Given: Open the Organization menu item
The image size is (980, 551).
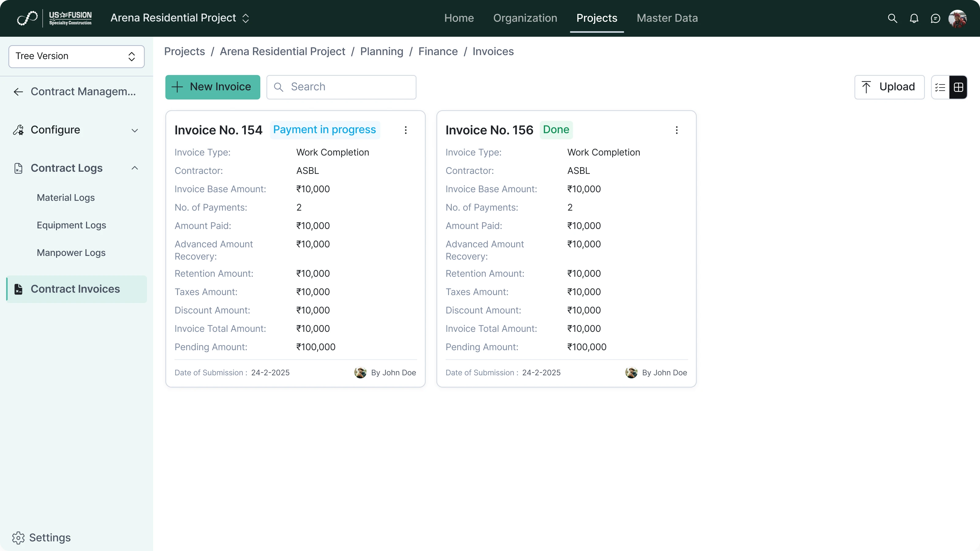Looking at the screenshot, I should click(x=525, y=18).
